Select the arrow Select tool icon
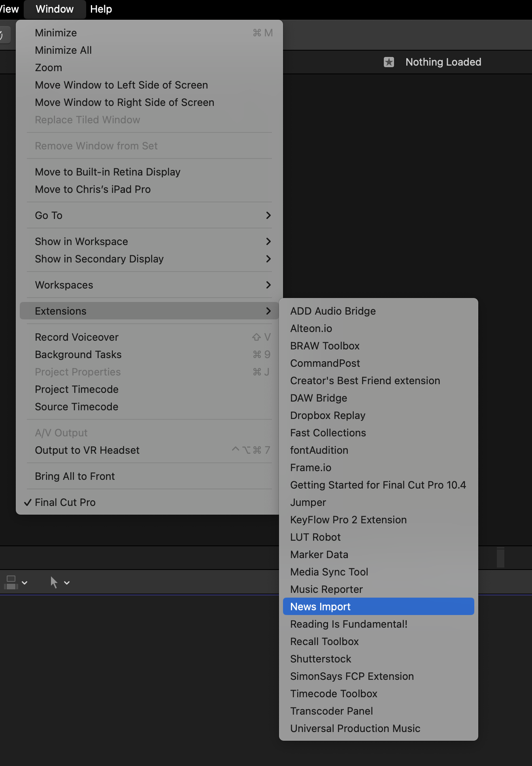532x766 pixels. point(54,582)
